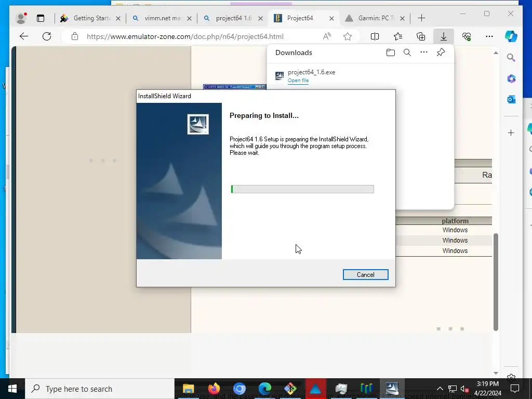Screen dimensions: 532x399
Task: Switch to Garmin: PC tab
Action: tap(375, 18)
